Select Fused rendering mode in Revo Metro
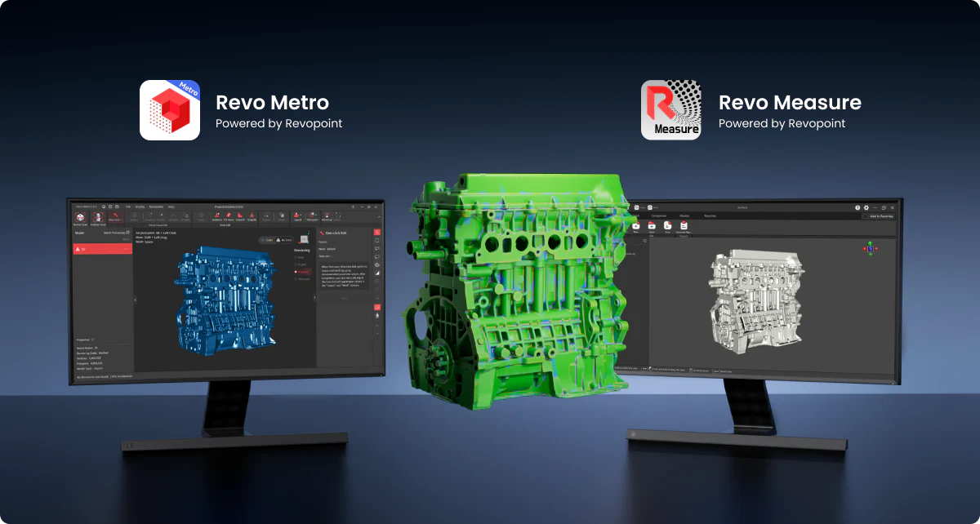980x524 pixels. click(x=301, y=264)
